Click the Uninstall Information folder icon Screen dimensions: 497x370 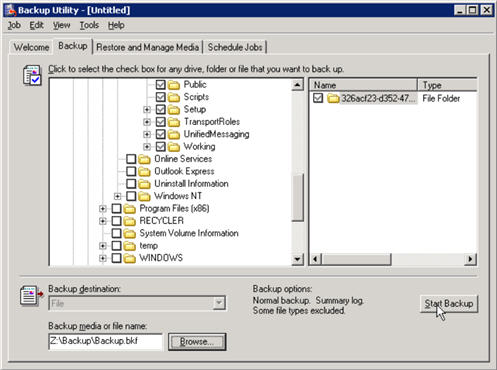pyautogui.click(x=144, y=184)
